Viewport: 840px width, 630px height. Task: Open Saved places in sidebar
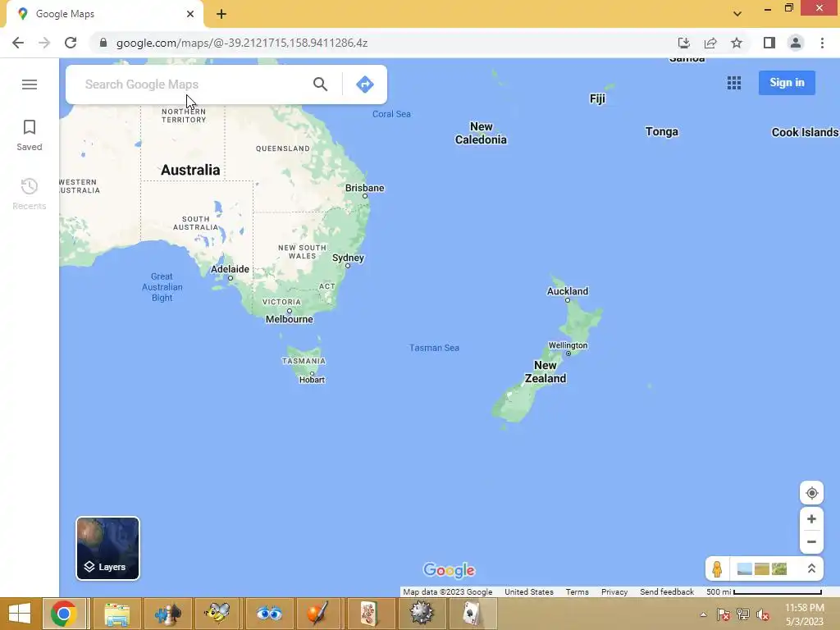pos(30,135)
